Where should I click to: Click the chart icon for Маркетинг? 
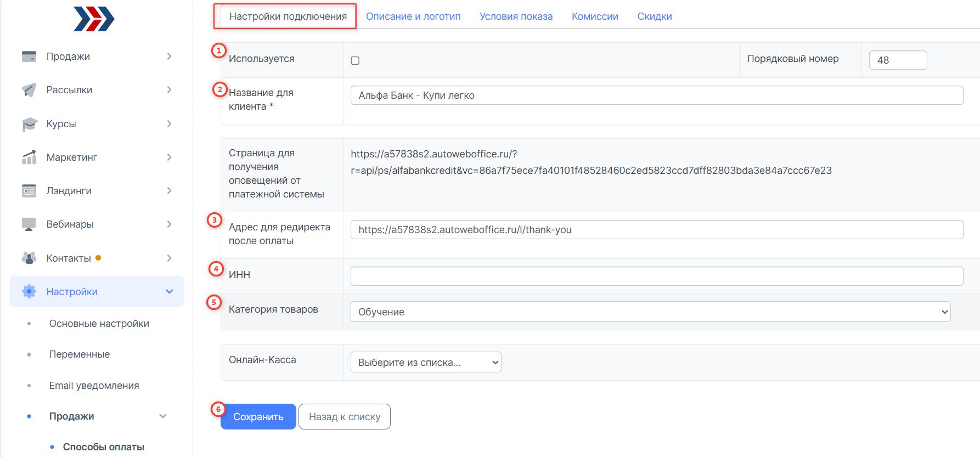[x=29, y=157]
